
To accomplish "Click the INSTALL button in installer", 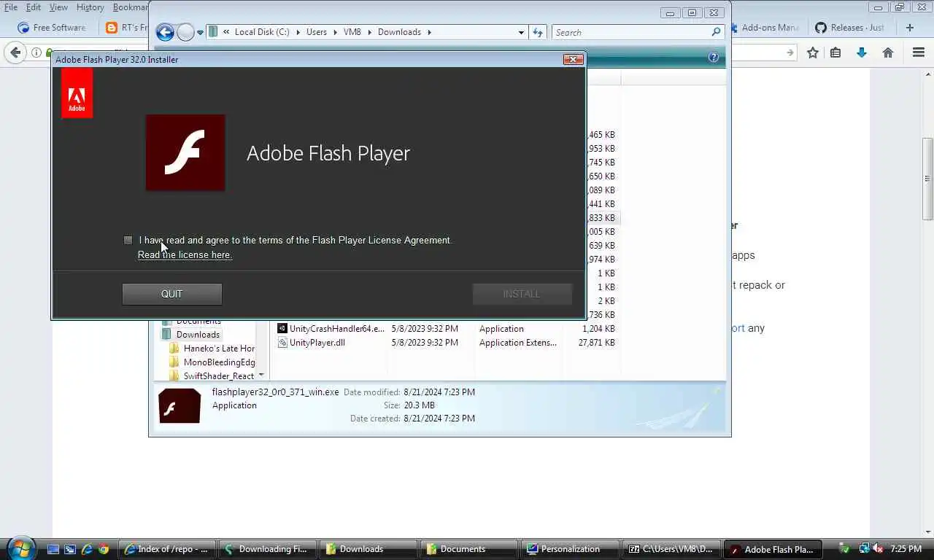I will (522, 294).
